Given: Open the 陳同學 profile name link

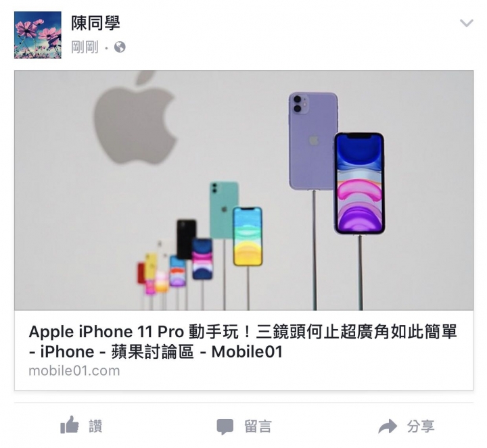Looking at the screenshot, I should [x=95, y=23].
